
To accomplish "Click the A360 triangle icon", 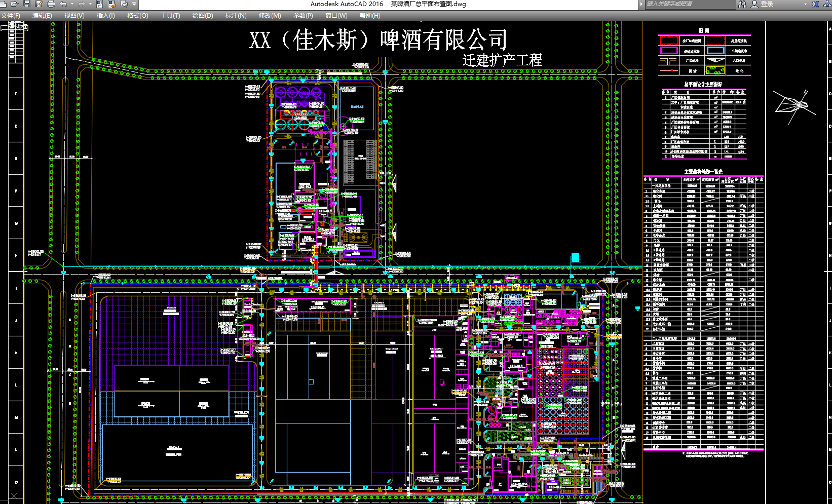I will coord(827,4).
